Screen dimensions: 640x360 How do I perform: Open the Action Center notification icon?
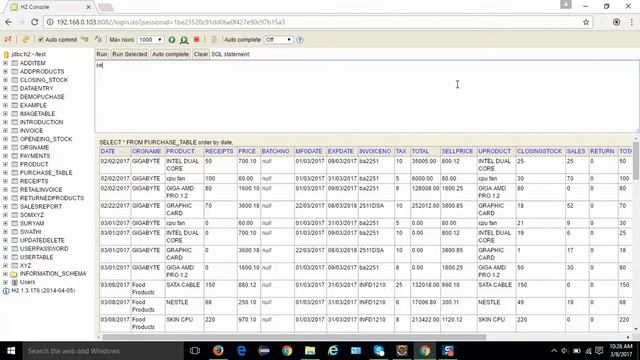[599, 351]
